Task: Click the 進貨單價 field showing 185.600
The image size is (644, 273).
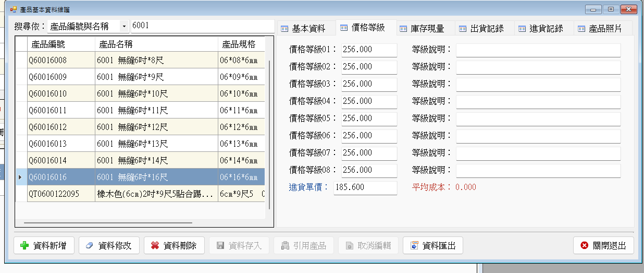Action: pos(365,187)
